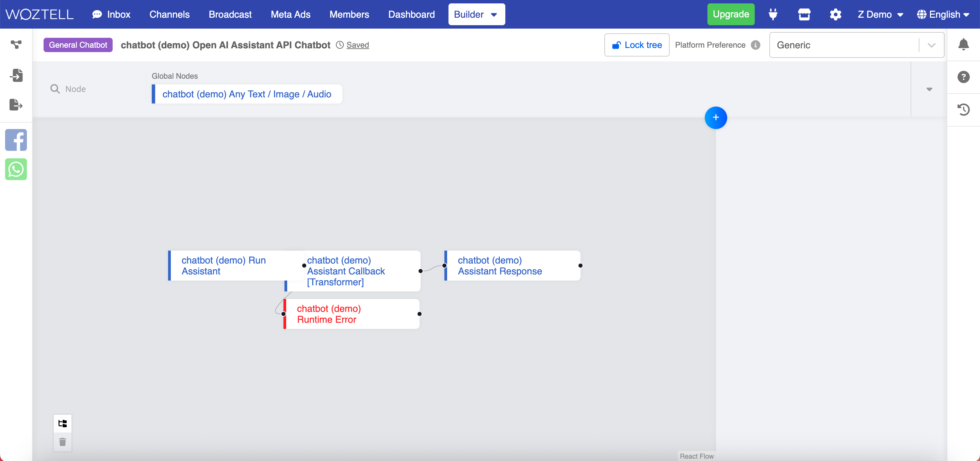The image size is (980, 461).
Task: Click the blue add node plus button
Action: (716, 117)
